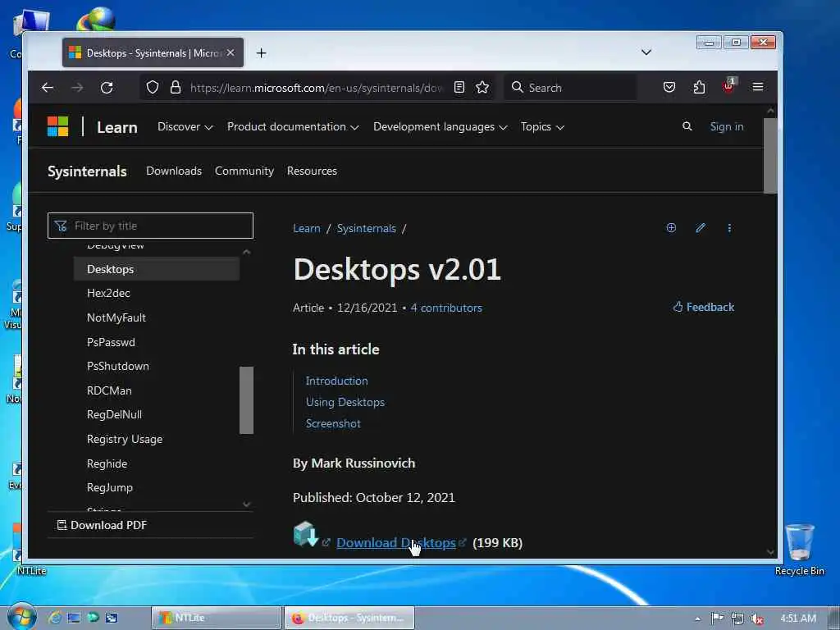840x630 pixels.
Task: Click the muted volume tray icon
Action: 756,619
